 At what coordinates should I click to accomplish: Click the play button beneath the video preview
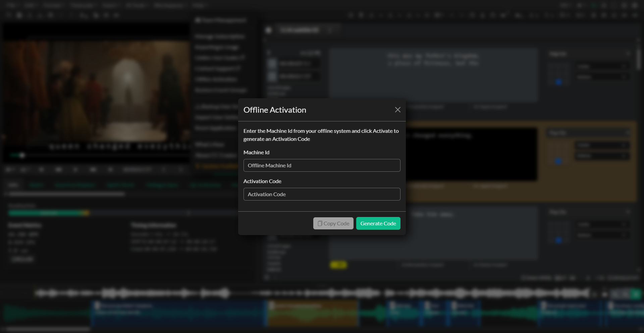coord(59,170)
